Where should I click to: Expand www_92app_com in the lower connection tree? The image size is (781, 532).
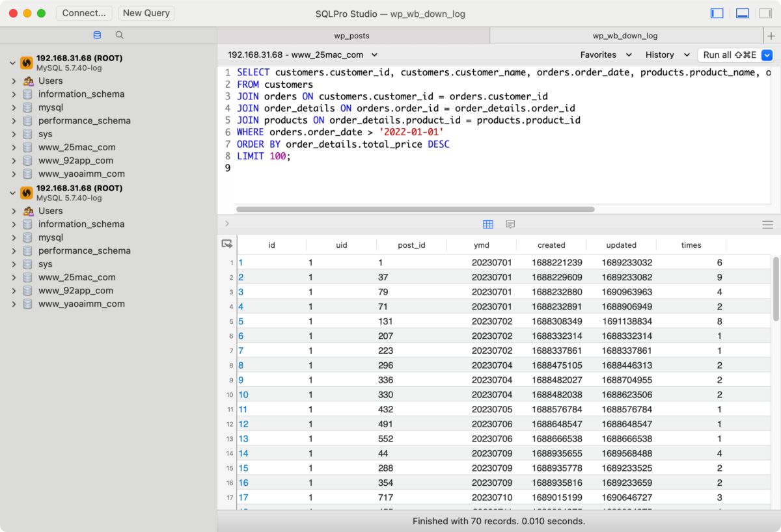[x=14, y=291]
